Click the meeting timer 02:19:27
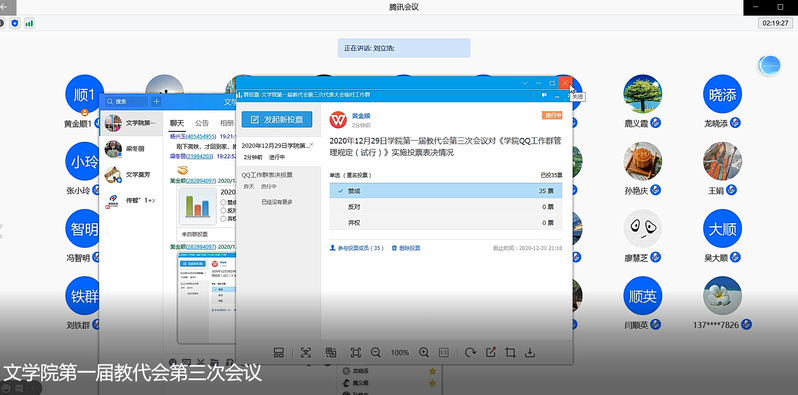This screenshot has height=395, width=798. point(775,23)
